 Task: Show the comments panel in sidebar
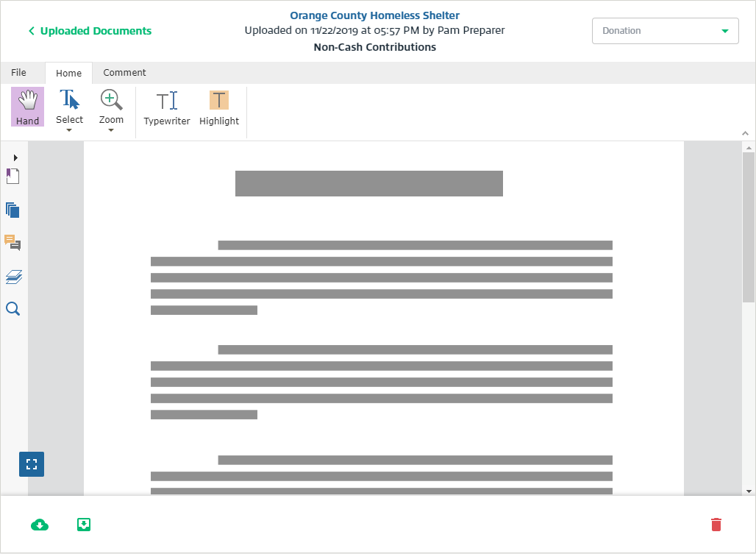(x=13, y=243)
